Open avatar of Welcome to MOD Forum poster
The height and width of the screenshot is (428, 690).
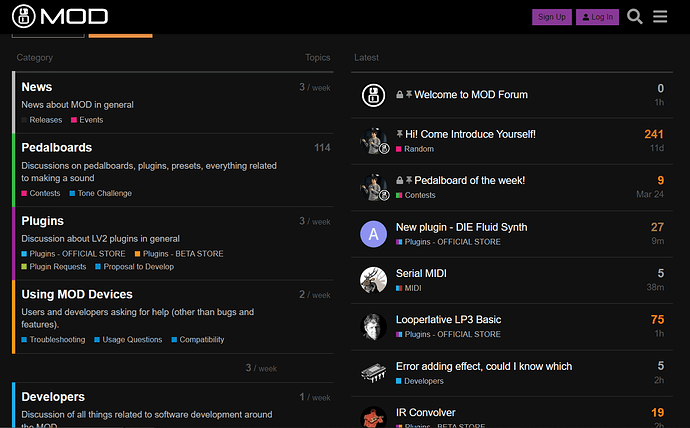tap(373, 95)
